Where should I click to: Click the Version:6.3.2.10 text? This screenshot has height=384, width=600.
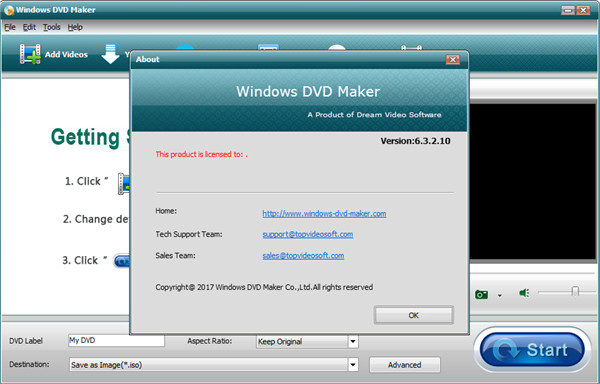[x=415, y=141]
